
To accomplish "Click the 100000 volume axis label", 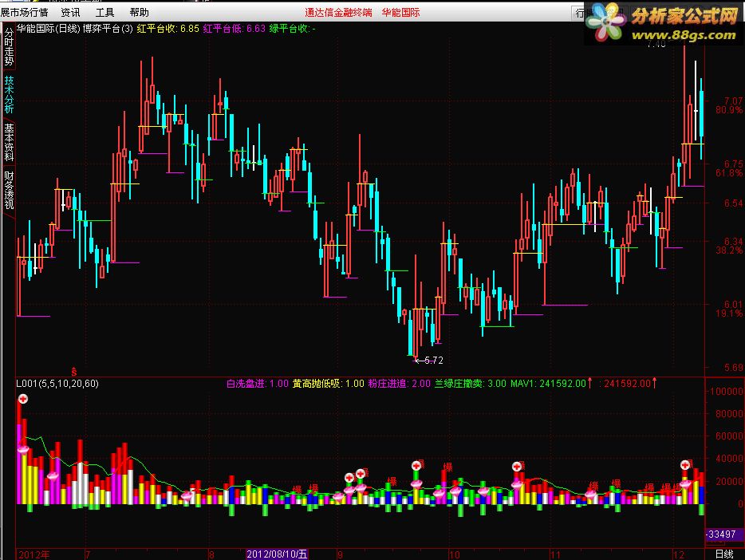I will [x=726, y=392].
